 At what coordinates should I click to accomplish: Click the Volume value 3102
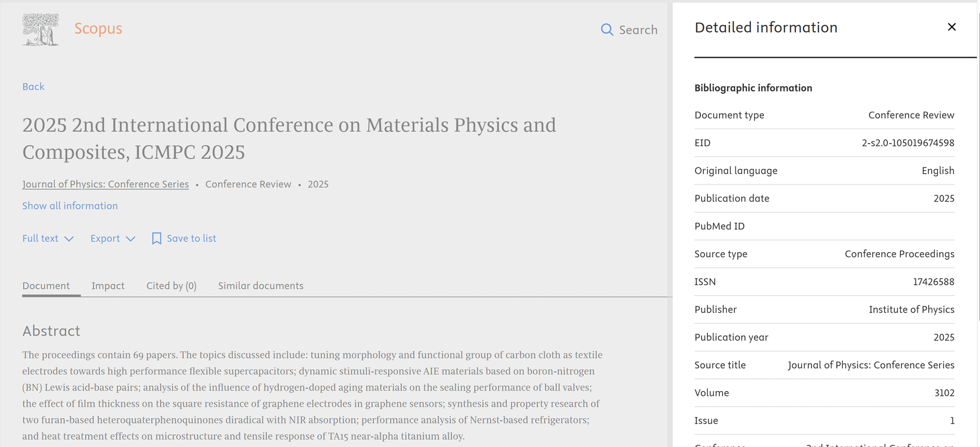coord(944,393)
